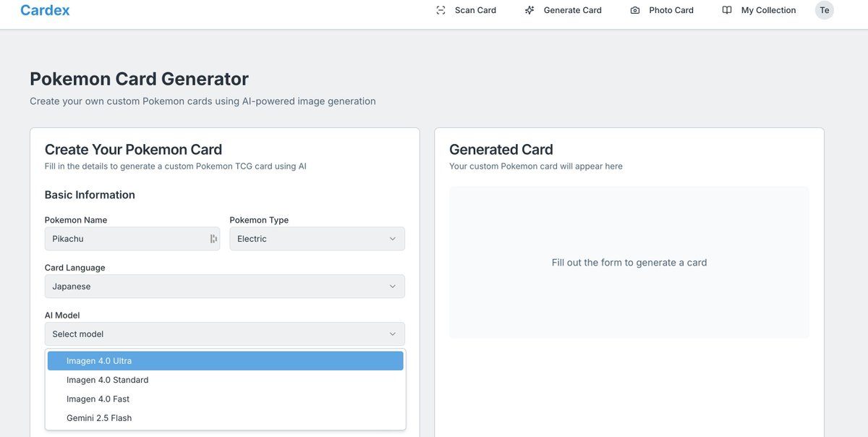This screenshot has height=437, width=868.
Task: Click the Create Your Pokemon Card heading
Action: pos(133,150)
